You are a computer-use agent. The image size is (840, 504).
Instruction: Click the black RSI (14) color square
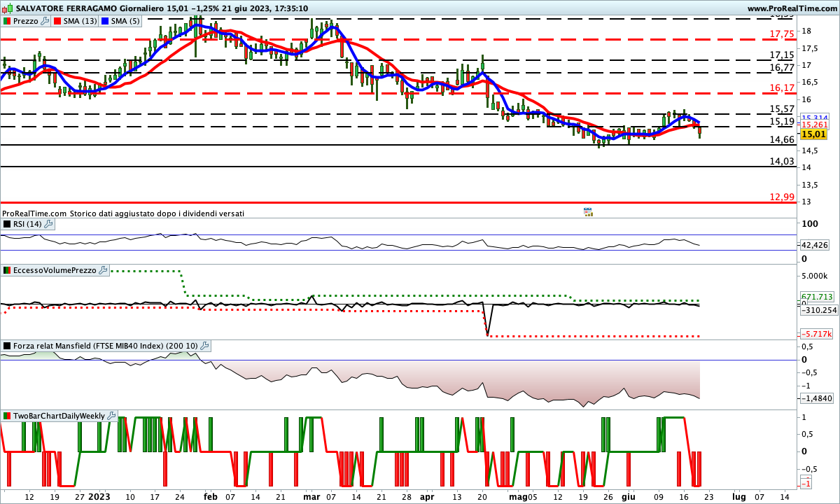[x=7, y=224]
